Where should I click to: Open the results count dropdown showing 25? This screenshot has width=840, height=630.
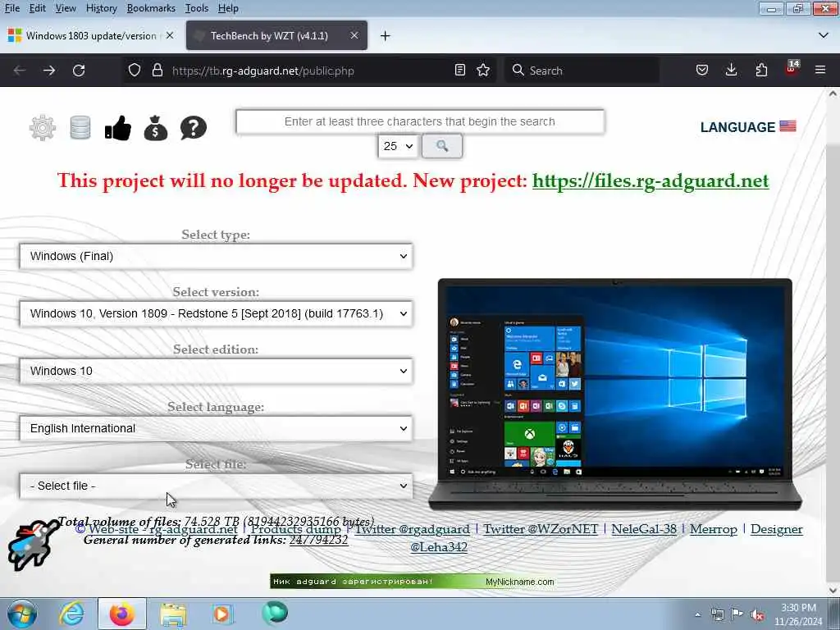tap(398, 146)
